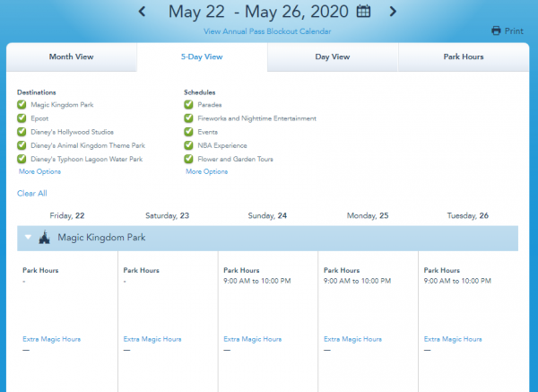Disable Fireworks and Nighttime Entertainment checkbox
The image size is (538, 392).
click(188, 118)
